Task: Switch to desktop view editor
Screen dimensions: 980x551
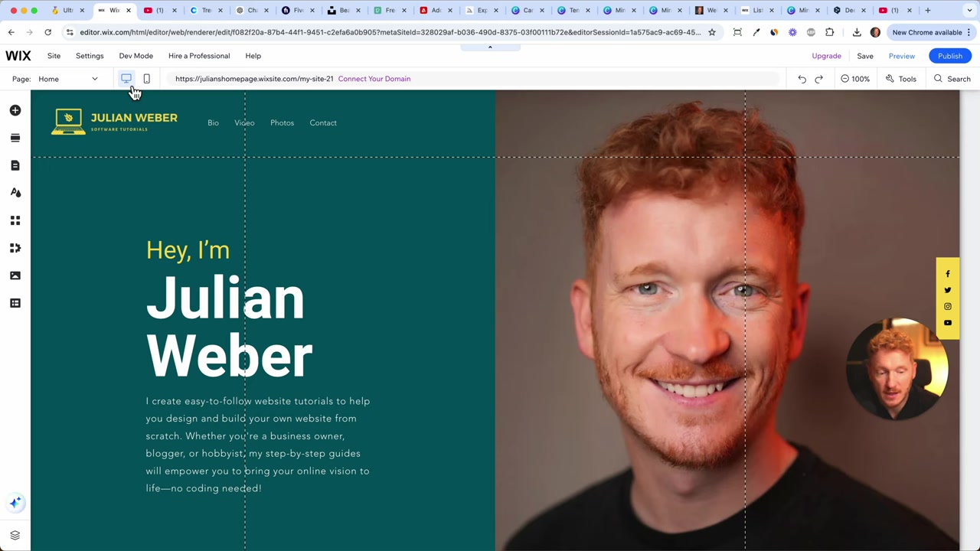Action: [126, 79]
